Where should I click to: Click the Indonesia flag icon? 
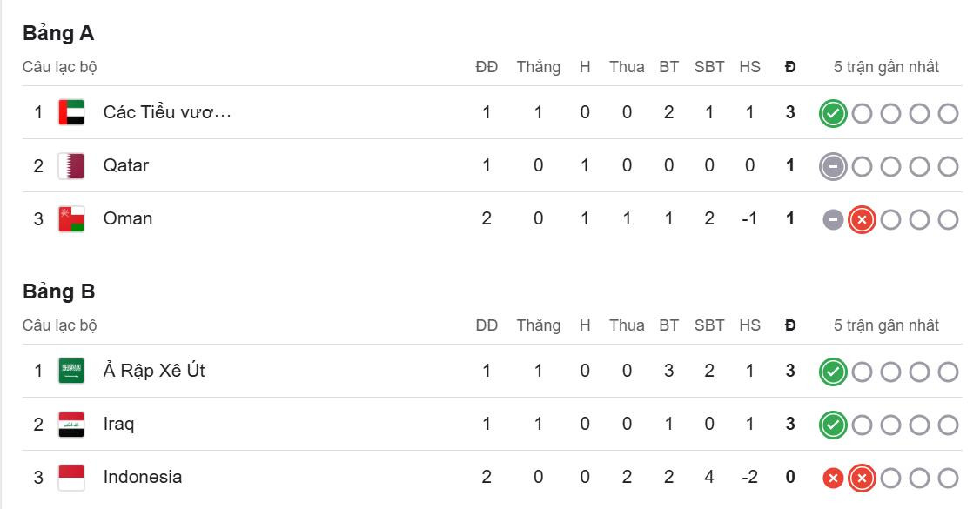tap(70, 477)
